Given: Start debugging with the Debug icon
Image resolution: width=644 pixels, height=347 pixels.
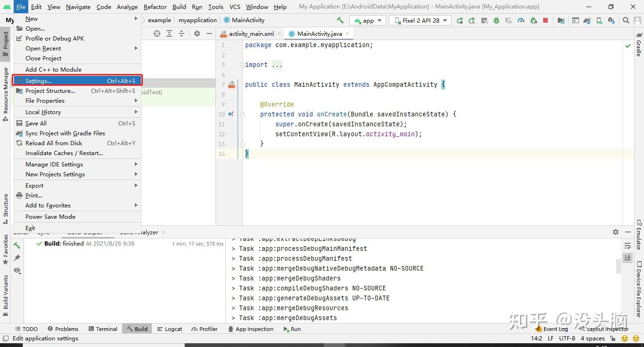Looking at the screenshot, I should pyautogui.click(x=496, y=20).
